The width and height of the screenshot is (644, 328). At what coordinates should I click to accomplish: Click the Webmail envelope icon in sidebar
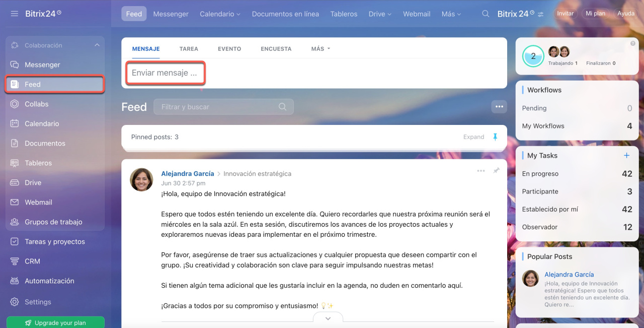[15, 202]
